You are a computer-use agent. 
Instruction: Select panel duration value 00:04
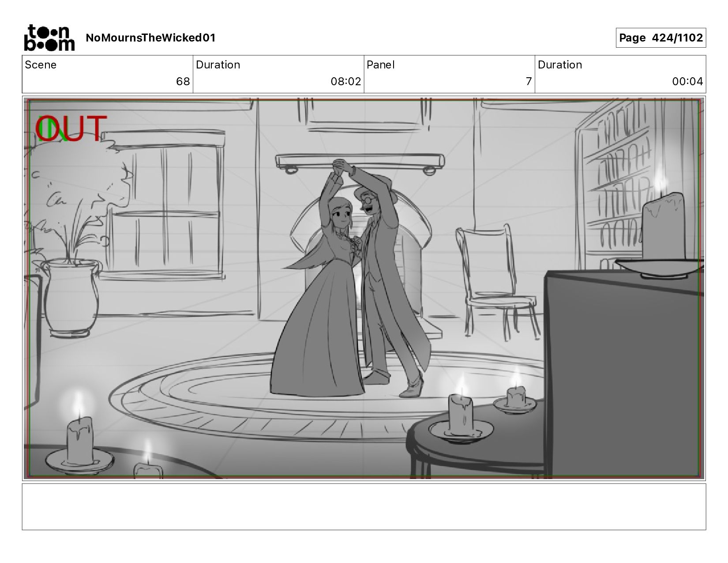pos(687,82)
